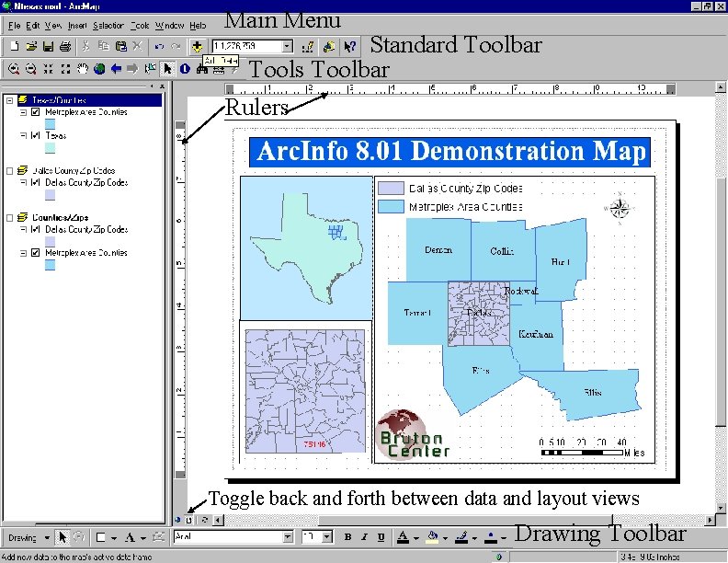Open the File menu

tap(14, 26)
